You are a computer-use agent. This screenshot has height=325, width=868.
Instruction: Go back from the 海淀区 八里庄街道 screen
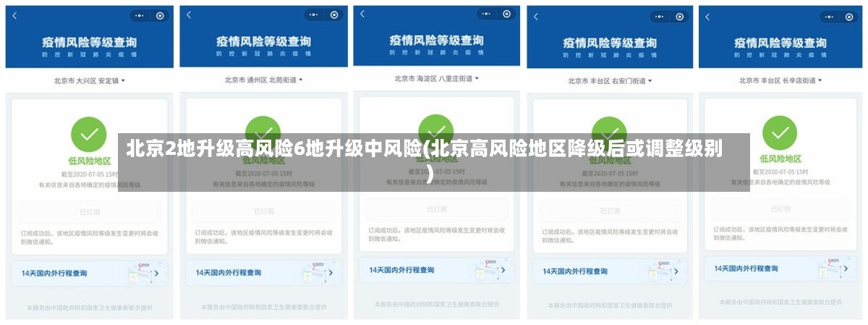coord(362,14)
